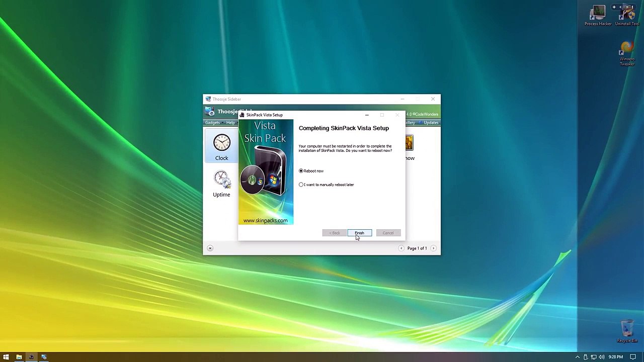The height and width of the screenshot is (362, 644).
Task: Select the Uptime gadget in Thoosje Sidebar
Action: [221, 184]
